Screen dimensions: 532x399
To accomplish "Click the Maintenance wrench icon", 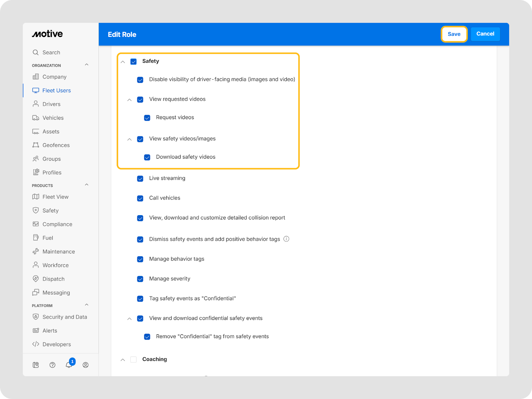I will [36, 252].
